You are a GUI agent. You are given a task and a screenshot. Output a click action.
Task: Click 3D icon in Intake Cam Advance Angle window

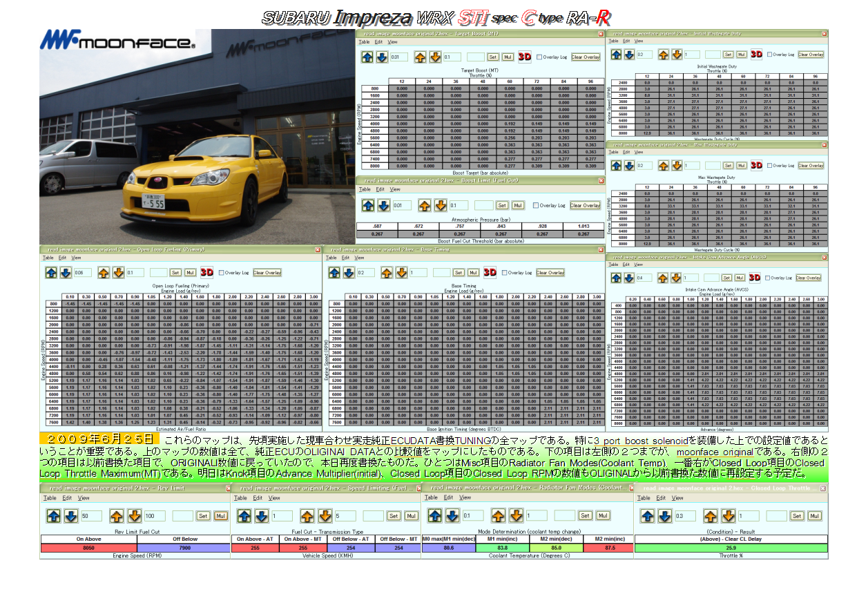pos(755,278)
